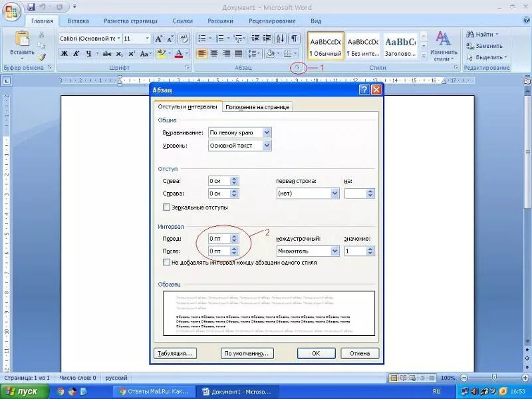Open первая строка dropdown
The image size is (532, 399).
pos(334,194)
